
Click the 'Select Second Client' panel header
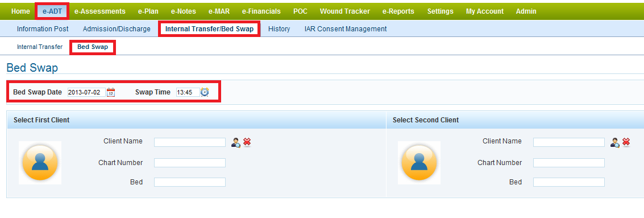515,120
